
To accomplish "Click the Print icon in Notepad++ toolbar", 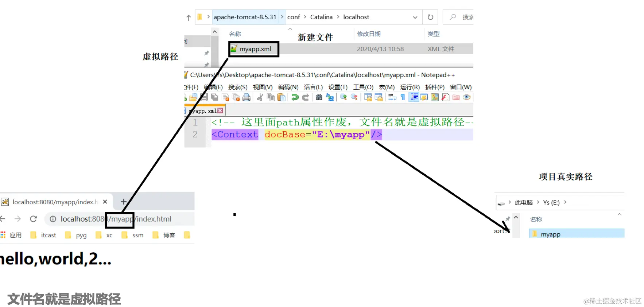I will [247, 97].
